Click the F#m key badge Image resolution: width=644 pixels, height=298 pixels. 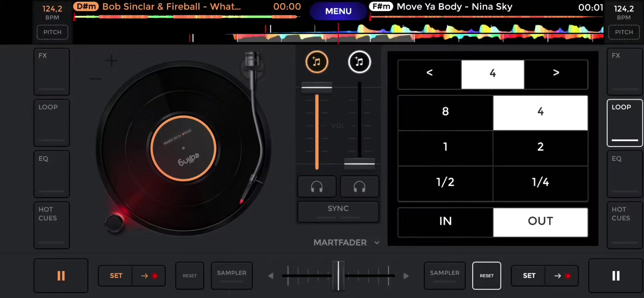pyautogui.click(x=381, y=6)
